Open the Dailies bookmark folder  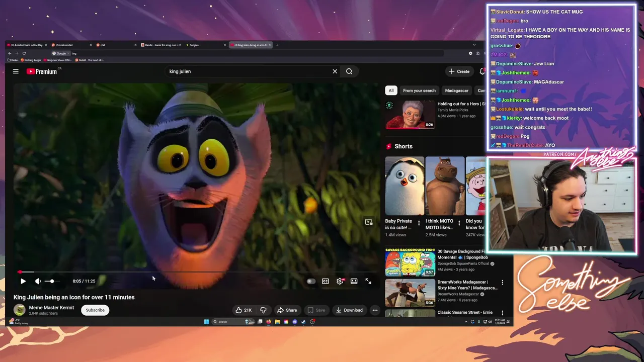[x=13, y=60]
